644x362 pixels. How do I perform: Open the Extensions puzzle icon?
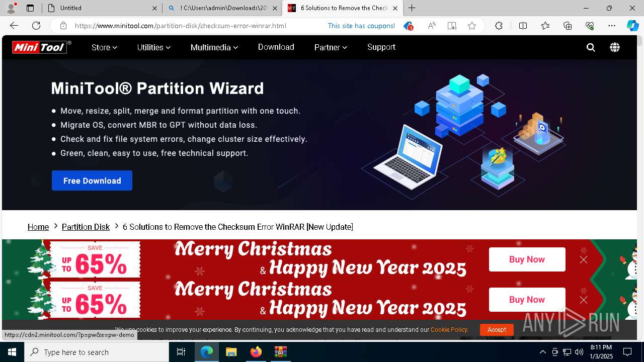pos(499,26)
